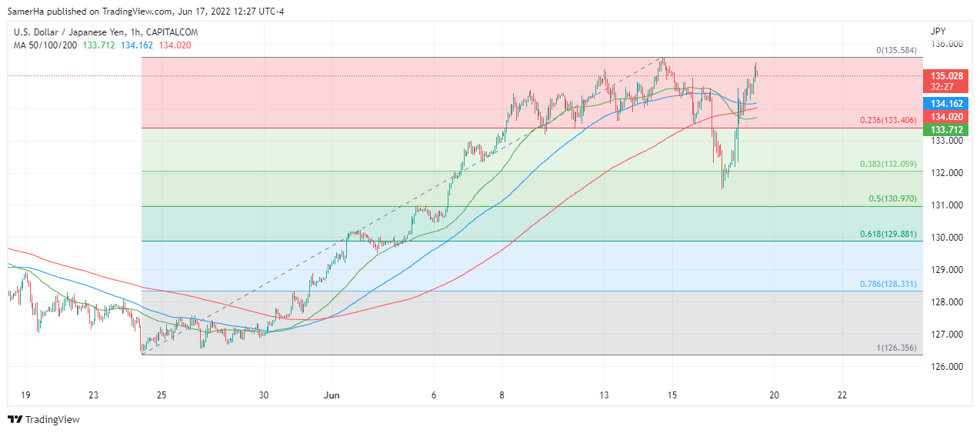The height and width of the screenshot is (433, 980).
Task: Click the 130.000 tick on price axis
Action: click(948, 238)
